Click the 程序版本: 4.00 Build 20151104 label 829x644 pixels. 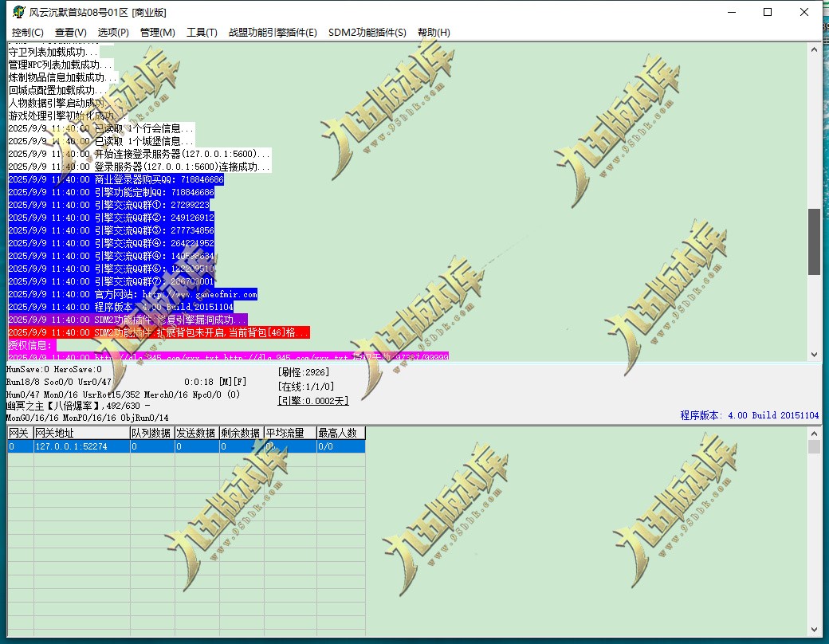tap(749, 415)
